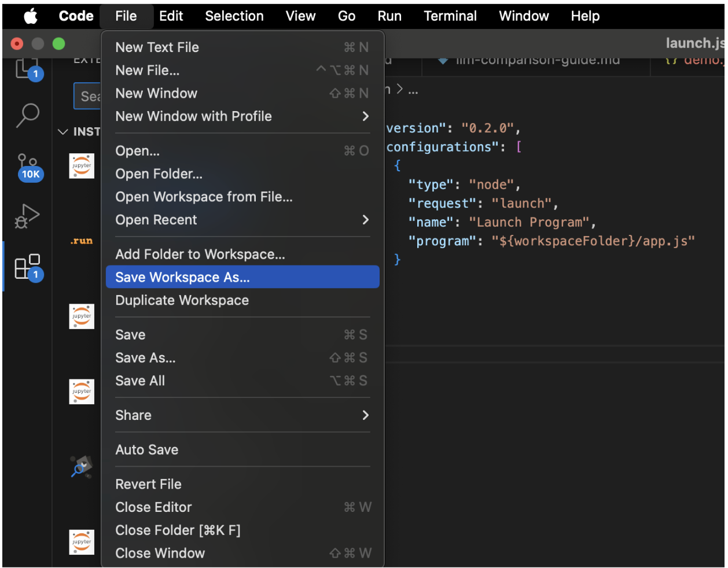The image size is (728, 568).
Task: Click the "node" type value
Action: point(492,185)
